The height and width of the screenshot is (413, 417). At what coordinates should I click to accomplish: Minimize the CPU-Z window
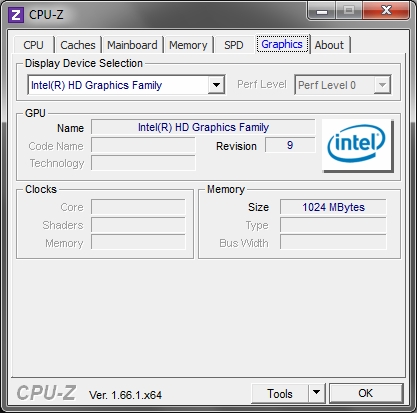[x=322, y=12]
